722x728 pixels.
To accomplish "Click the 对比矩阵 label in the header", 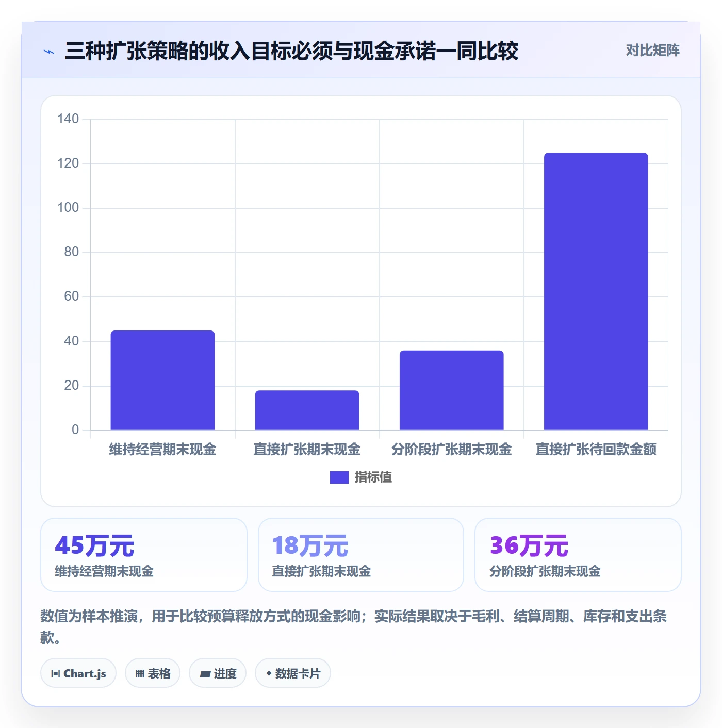I will click(x=652, y=51).
